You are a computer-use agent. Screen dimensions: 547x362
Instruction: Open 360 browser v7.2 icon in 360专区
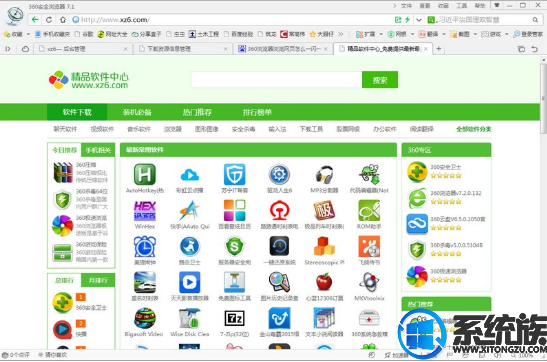point(417,198)
